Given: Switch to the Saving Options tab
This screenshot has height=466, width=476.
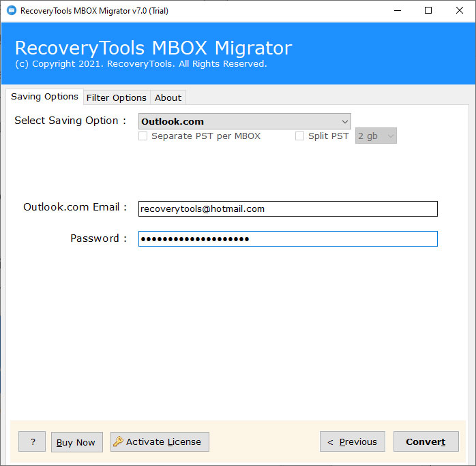Looking at the screenshot, I should click(44, 97).
